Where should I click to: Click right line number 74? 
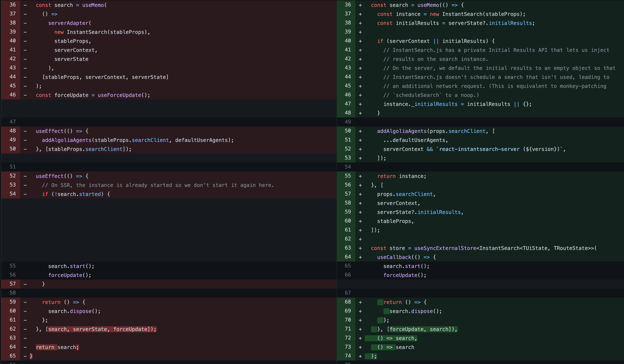pyautogui.click(x=348, y=356)
